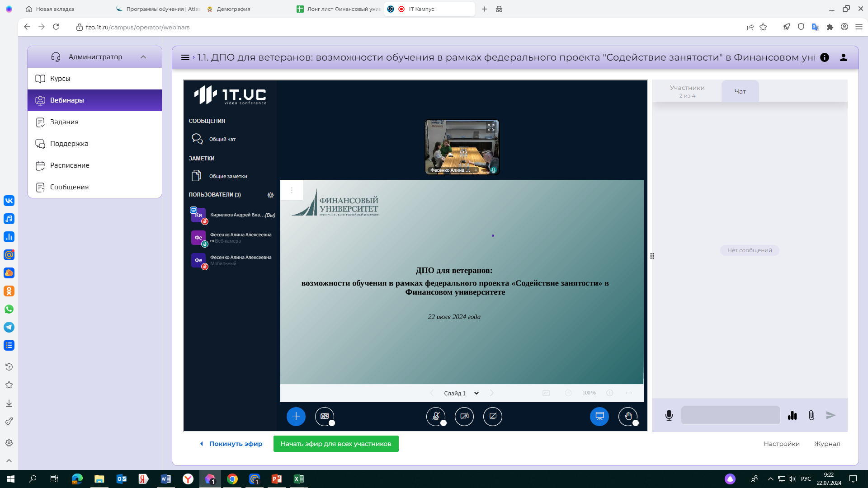The width and height of the screenshot is (868, 488).
Task: Start screen sharing
Action: (x=492, y=416)
